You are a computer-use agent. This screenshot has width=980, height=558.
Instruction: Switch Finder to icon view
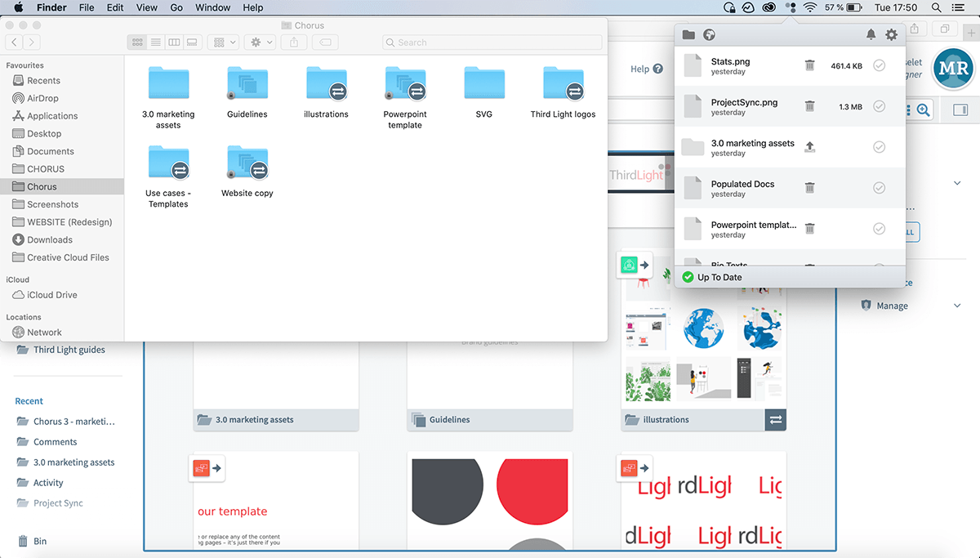click(x=137, y=42)
